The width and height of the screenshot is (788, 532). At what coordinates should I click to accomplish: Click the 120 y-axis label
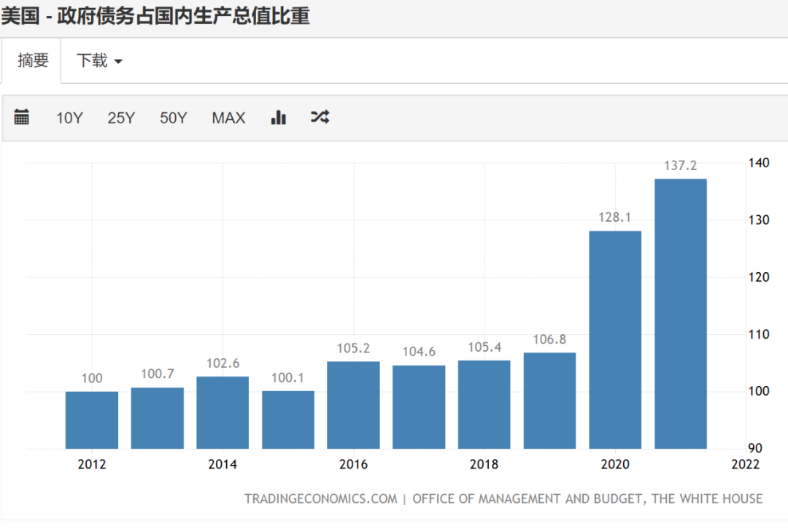[758, 277]
